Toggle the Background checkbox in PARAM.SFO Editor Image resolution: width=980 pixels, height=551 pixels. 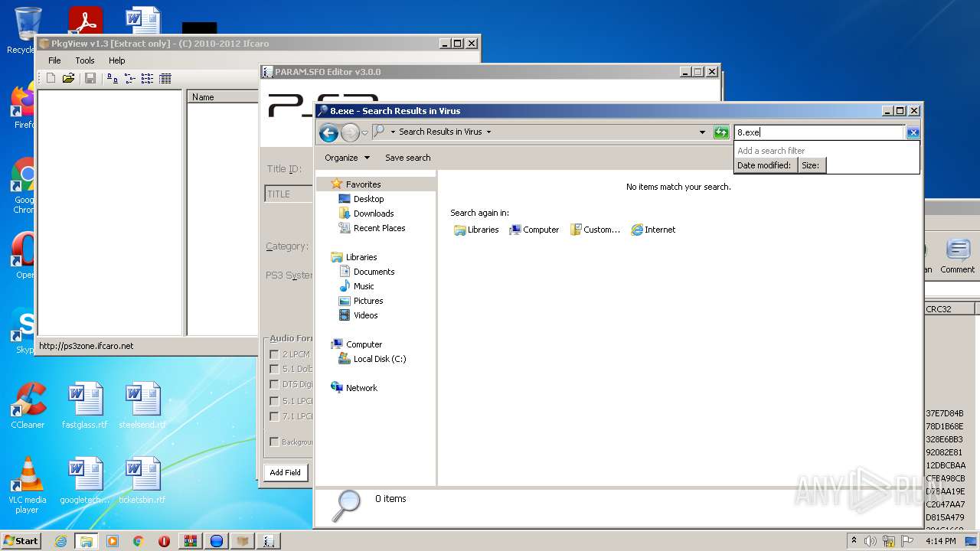tap(274, 442)
